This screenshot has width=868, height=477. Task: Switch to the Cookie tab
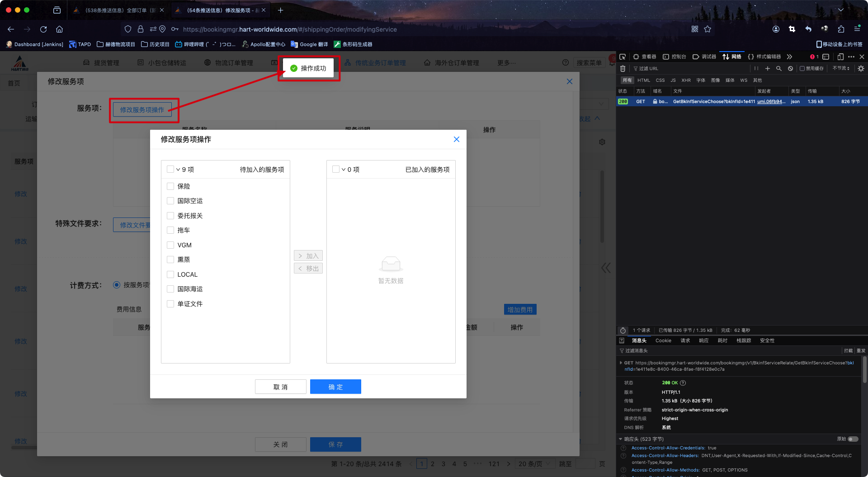coord(663,340)
